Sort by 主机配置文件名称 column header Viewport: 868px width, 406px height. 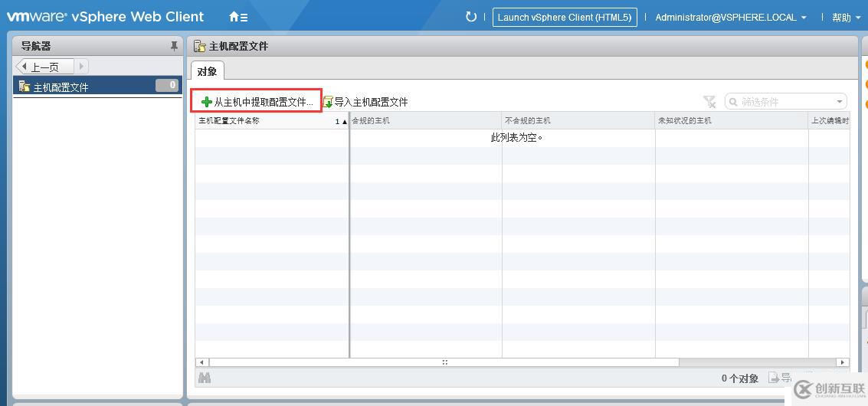[272, 121]
